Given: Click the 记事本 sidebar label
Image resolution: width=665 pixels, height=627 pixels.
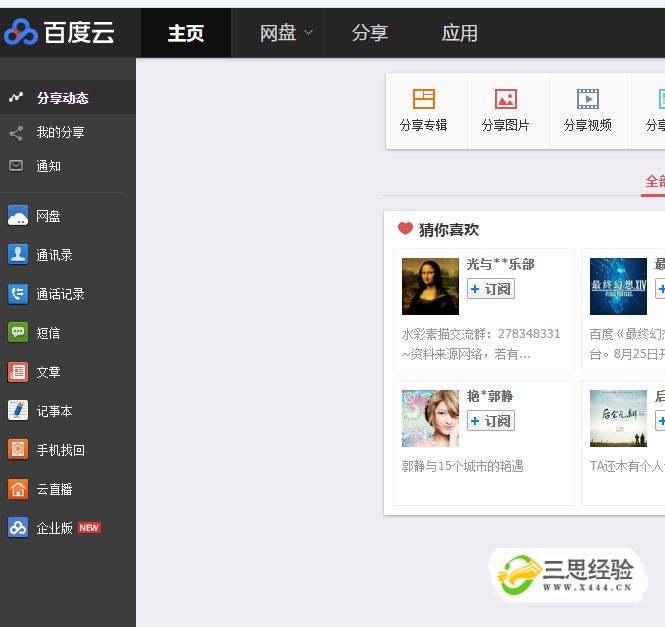Looking at the screenshot, I should pyautogui.click(x=54, y=411).
